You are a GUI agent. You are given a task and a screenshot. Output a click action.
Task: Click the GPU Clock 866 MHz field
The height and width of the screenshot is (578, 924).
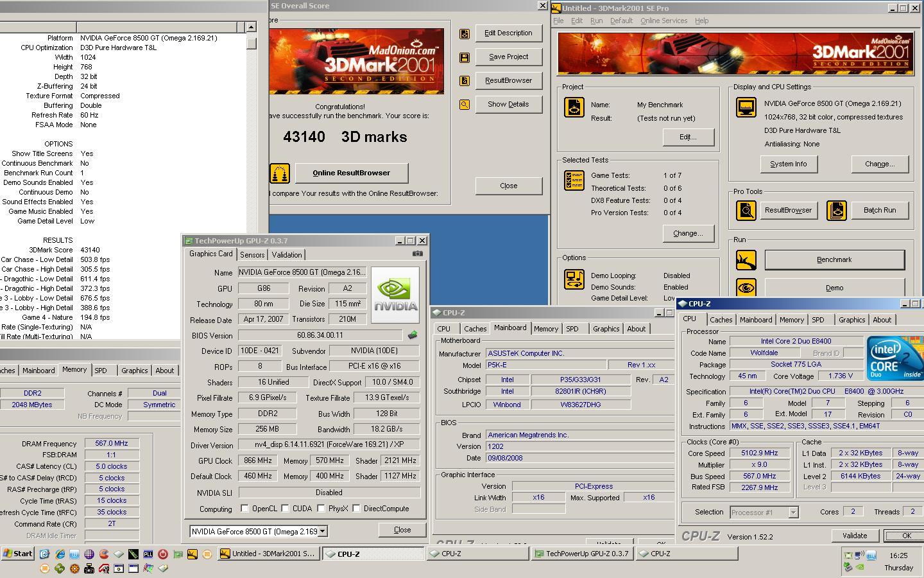[257, 460]
